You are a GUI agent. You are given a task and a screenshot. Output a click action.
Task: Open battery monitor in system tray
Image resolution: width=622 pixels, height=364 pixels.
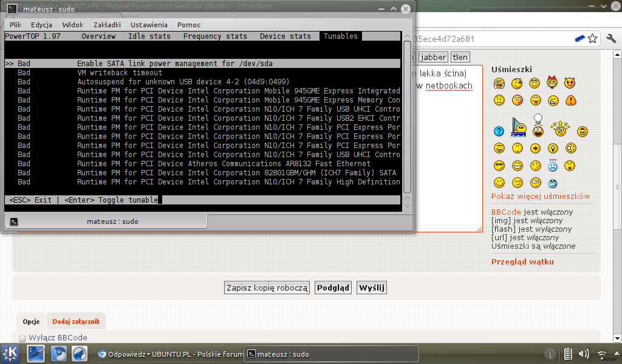click(x=568, y=354)
